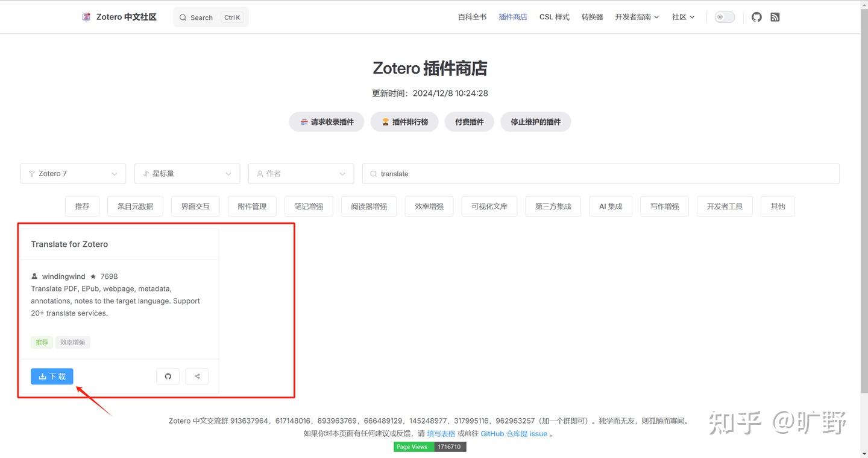Viewport: 868px width, 458px height.
Task: Open GitHub page of Translate for Zotero card
Action: point(168,376)
